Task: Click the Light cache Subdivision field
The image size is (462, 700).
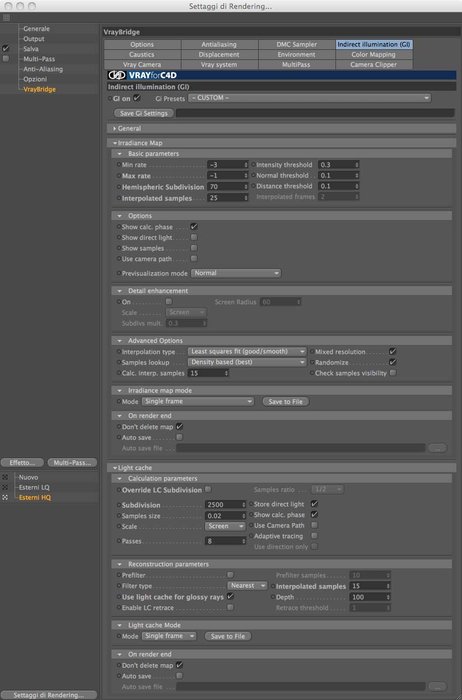Action: coord(226,504)
